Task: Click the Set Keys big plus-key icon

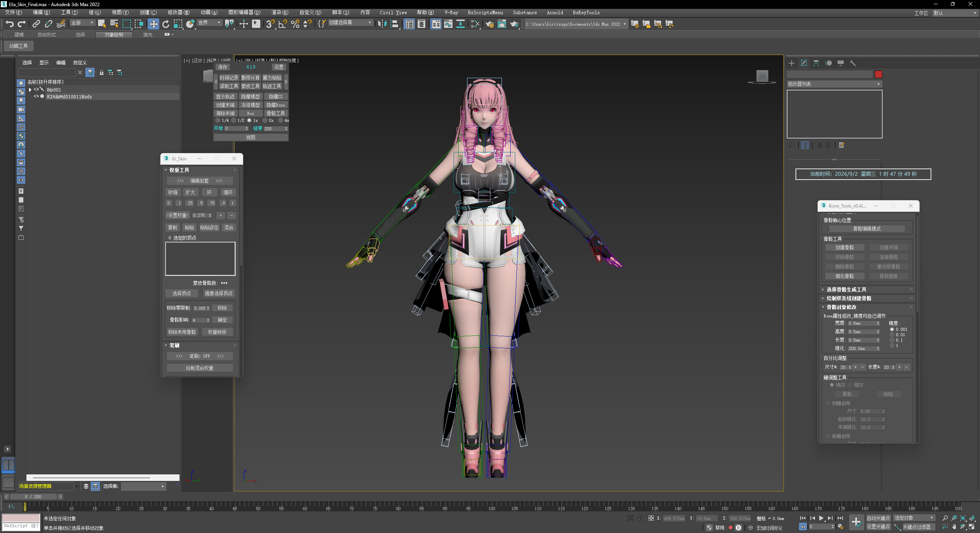Action: click(x=856, y=522)
